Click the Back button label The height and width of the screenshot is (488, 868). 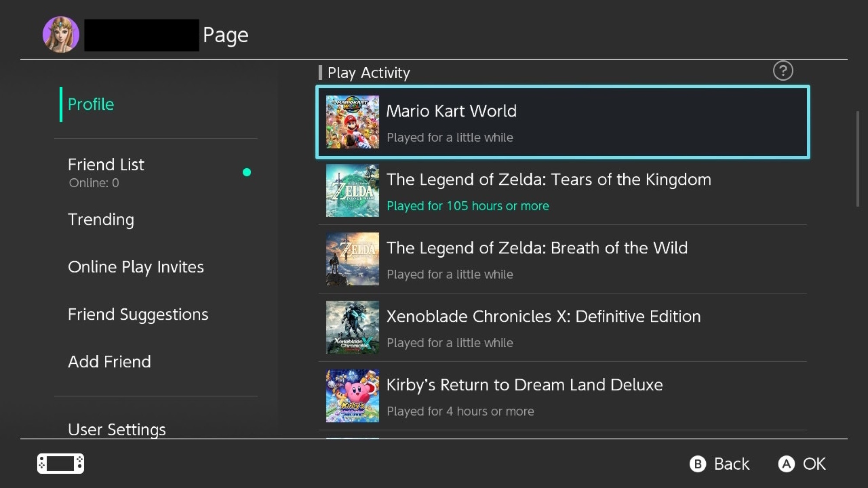[732, 464]
